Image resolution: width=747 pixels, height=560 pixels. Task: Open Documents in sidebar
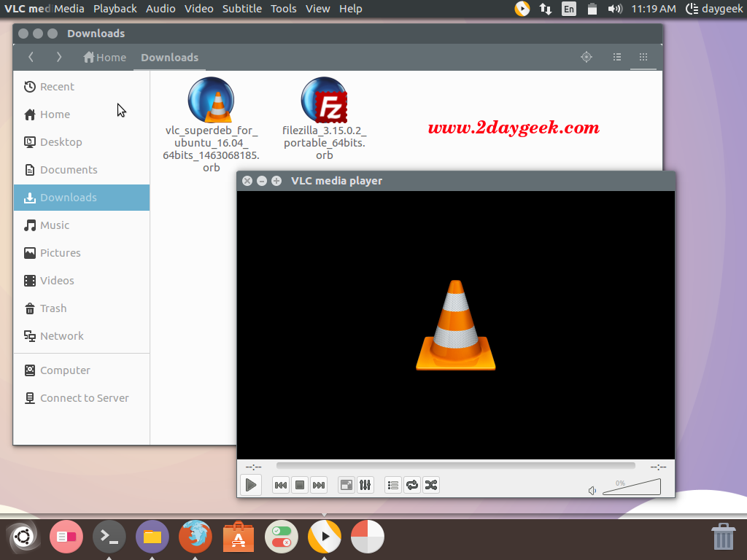pyautogui.click(x=82, y=169)
